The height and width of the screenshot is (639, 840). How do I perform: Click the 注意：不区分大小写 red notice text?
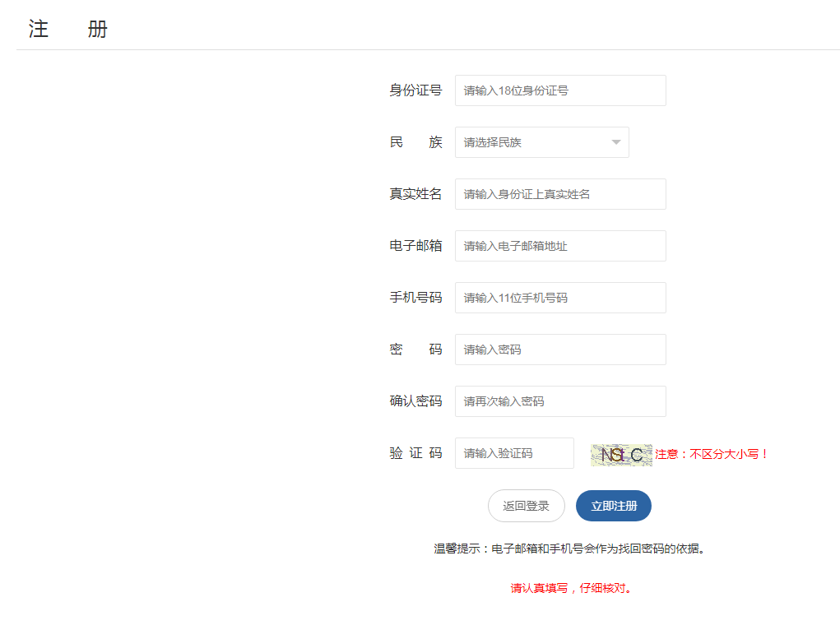pos(712,454)
